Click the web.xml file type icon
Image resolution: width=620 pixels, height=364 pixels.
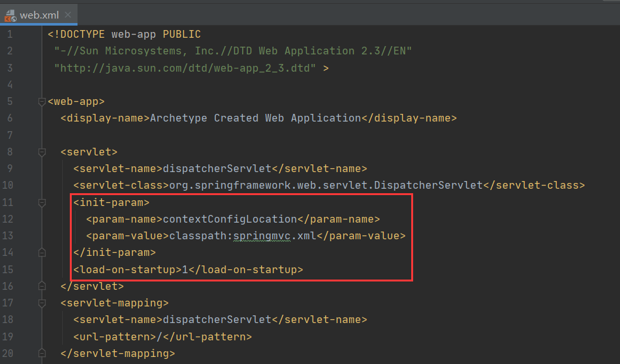pyautogui.click(x=10, y=15)
